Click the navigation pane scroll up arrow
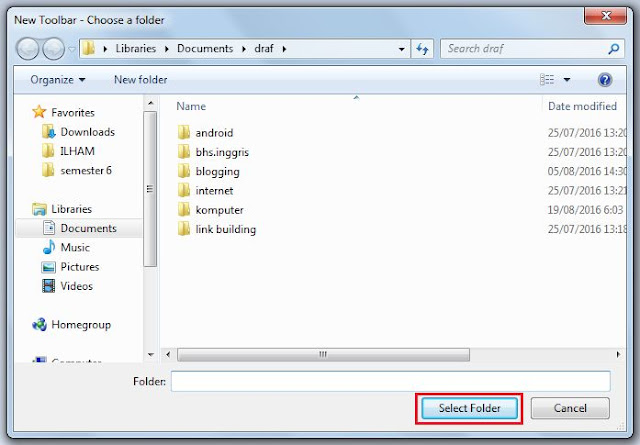Image resolution: width=640 pixels, height=445 pixels. [x=151, y=103]
